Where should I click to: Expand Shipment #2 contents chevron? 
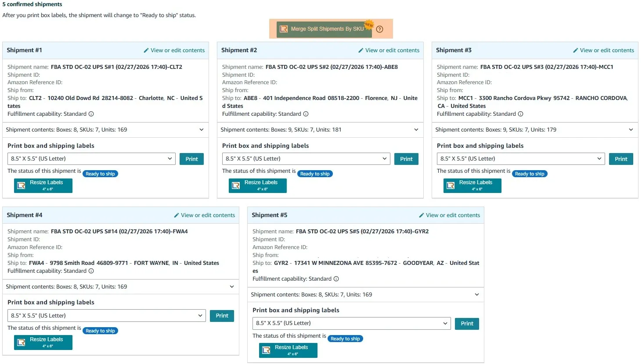pyautogui.click(x=416, y=130)
